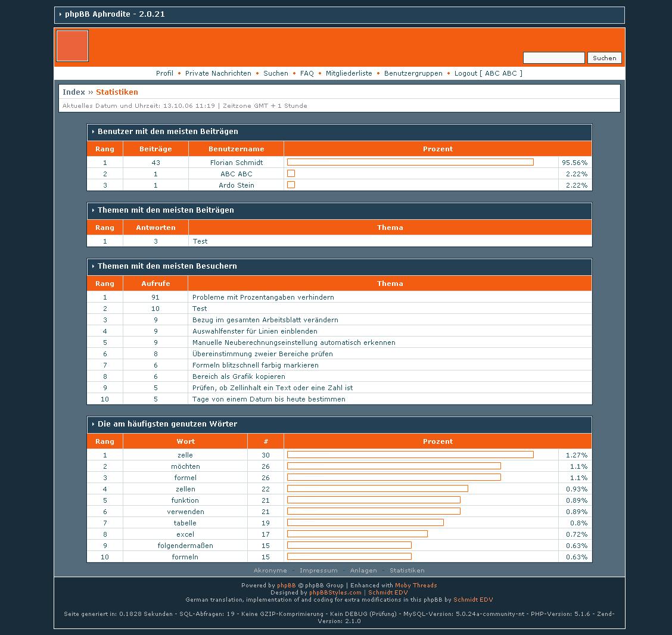Open user Florian Schmidt's profile
Screen dimensions: 672x635
click(x=236, y=163)
